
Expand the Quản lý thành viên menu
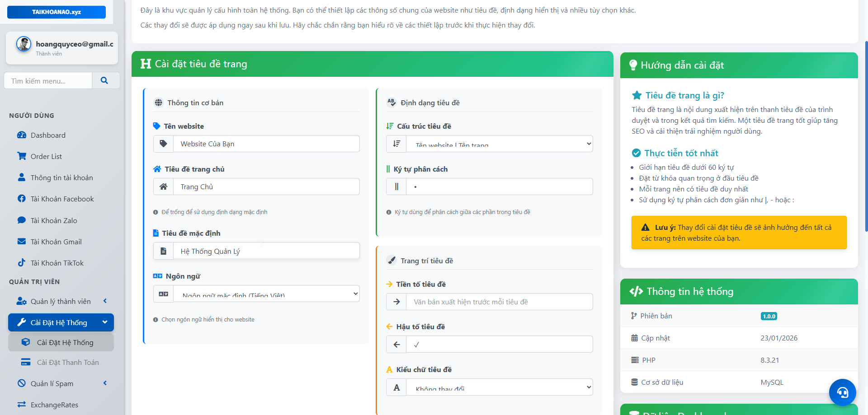[105, 301]
